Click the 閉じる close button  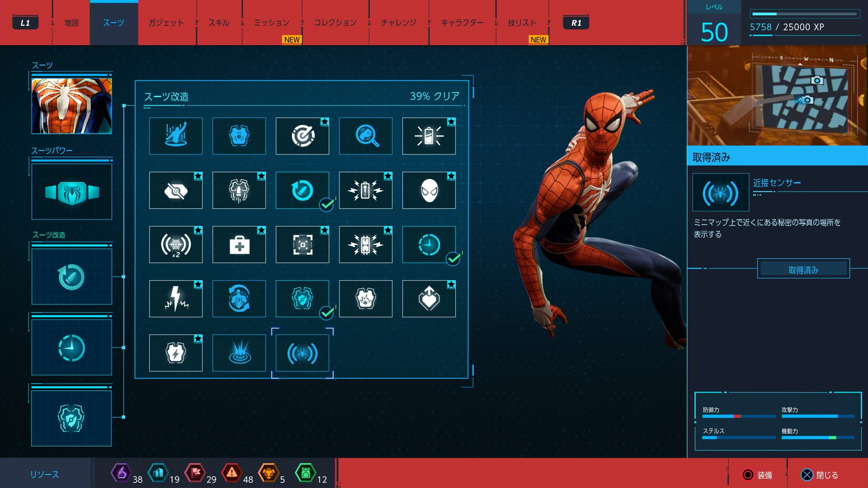point(820,475)
